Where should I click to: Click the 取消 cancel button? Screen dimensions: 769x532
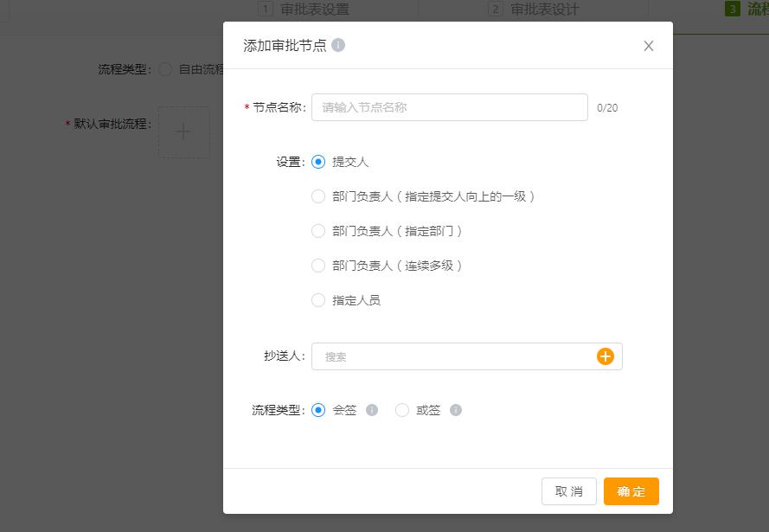568,490
